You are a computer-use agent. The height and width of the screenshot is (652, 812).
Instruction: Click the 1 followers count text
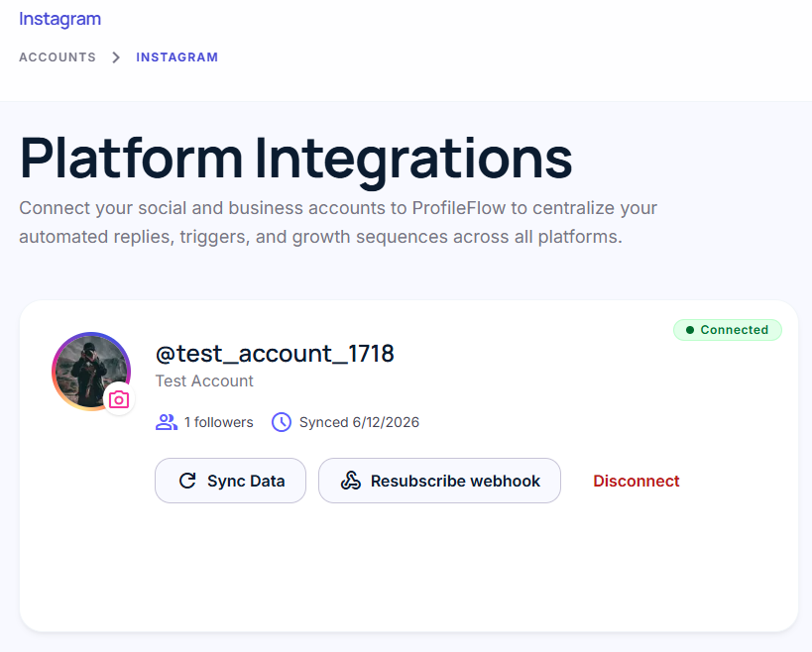tap(219, 422)
